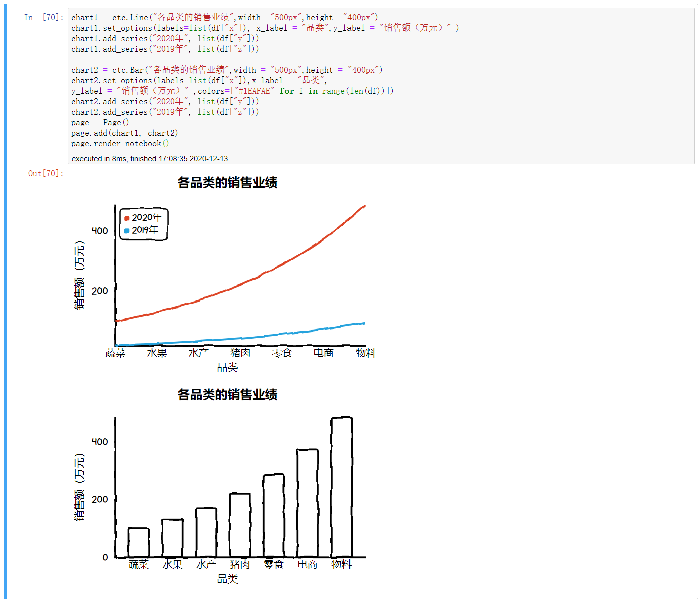Click the blue selected-cell bar at left
The image size is (700, 601).
[6, 302]
